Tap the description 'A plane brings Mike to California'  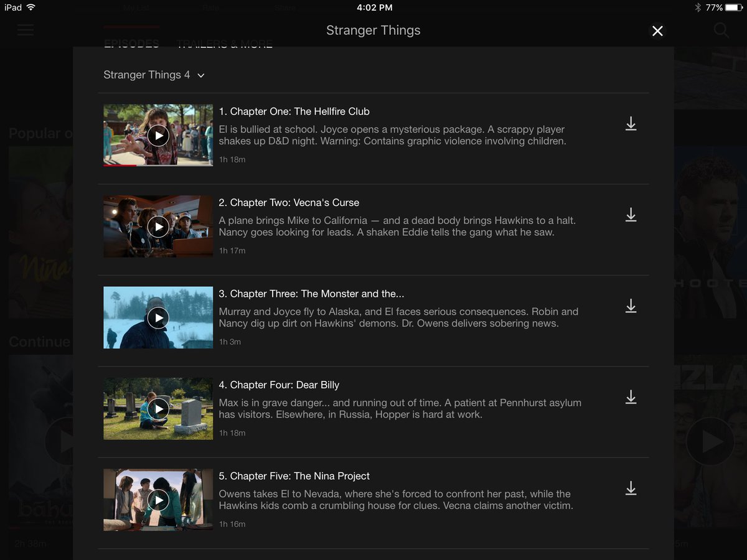(397, 226)
